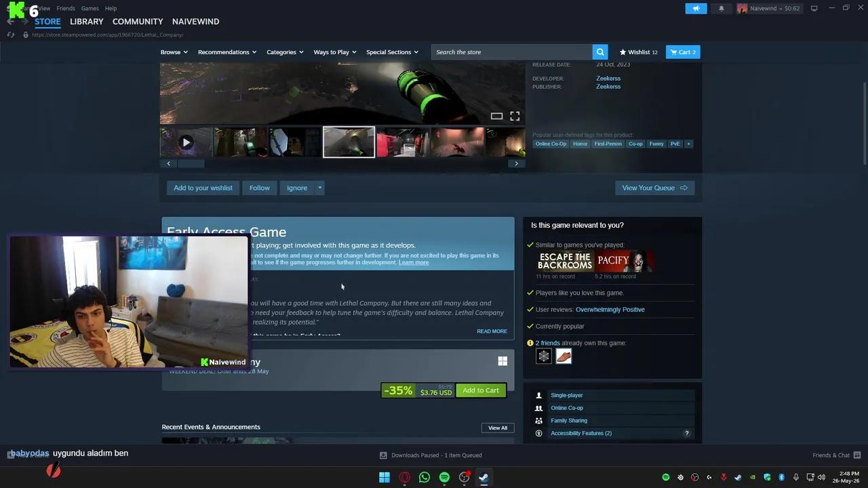Open the Naivewind account menu
The width and height of the screenshot is (868, 488).
[769, 8]
